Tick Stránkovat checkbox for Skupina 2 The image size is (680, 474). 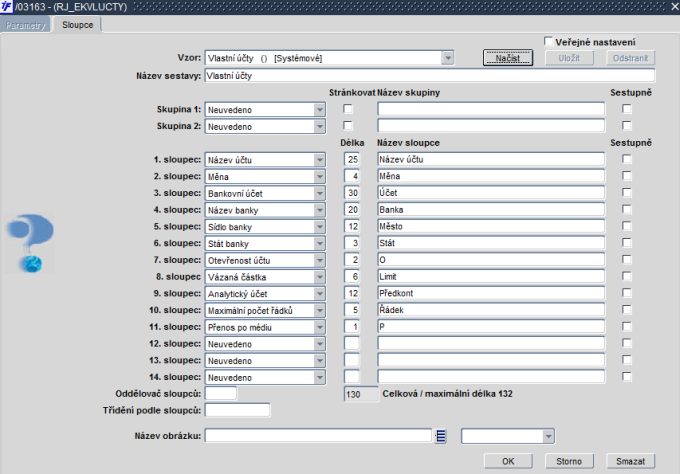(348, 126)
